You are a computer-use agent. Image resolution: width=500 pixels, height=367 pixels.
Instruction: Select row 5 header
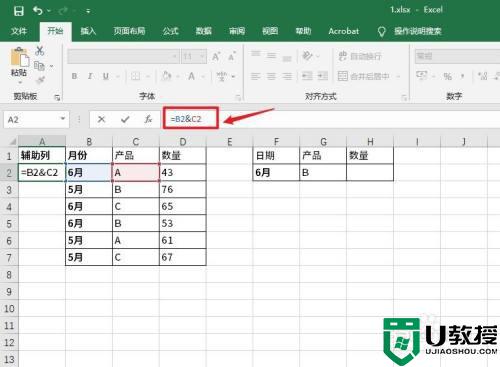(x=9, y=224)
